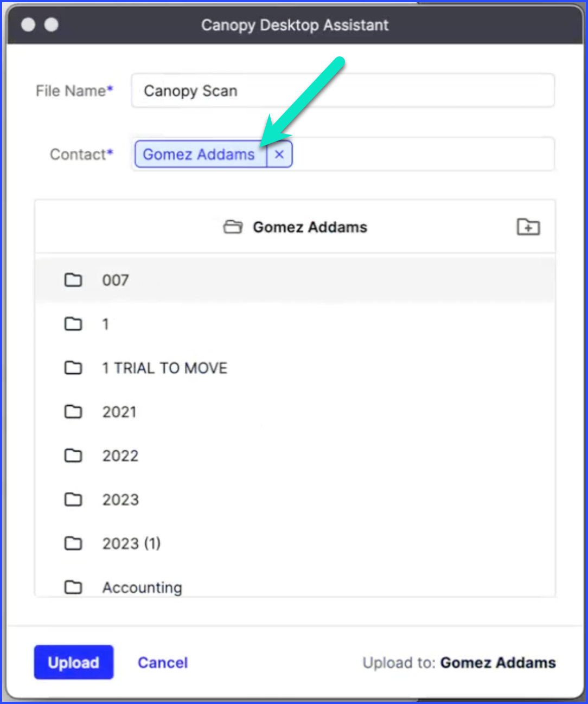588x704 pixels.
Task: Click the folder icon beside Gomez Addams header
Action: (233, 227)
